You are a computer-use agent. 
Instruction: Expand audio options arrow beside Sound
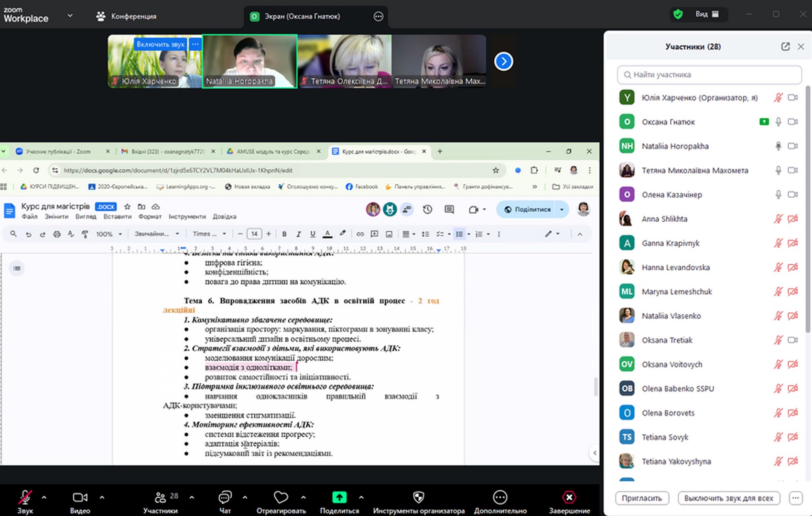click(x=44, y=497)
